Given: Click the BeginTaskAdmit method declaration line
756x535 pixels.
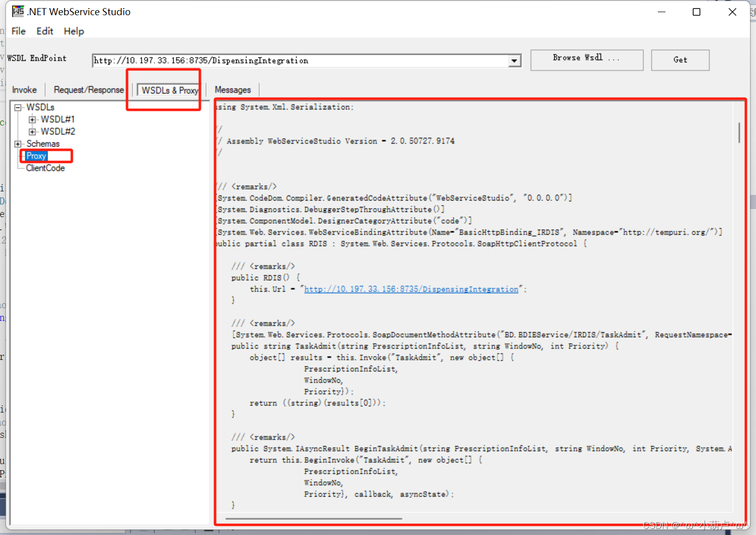Looking at the screenshot, I should [482, 448].
